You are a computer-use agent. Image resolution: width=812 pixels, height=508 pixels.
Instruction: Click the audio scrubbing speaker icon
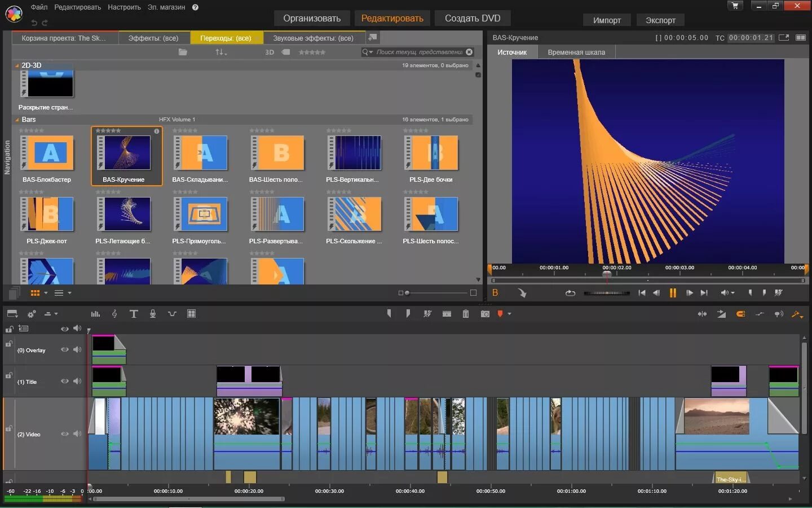click(x=779, y=314)
